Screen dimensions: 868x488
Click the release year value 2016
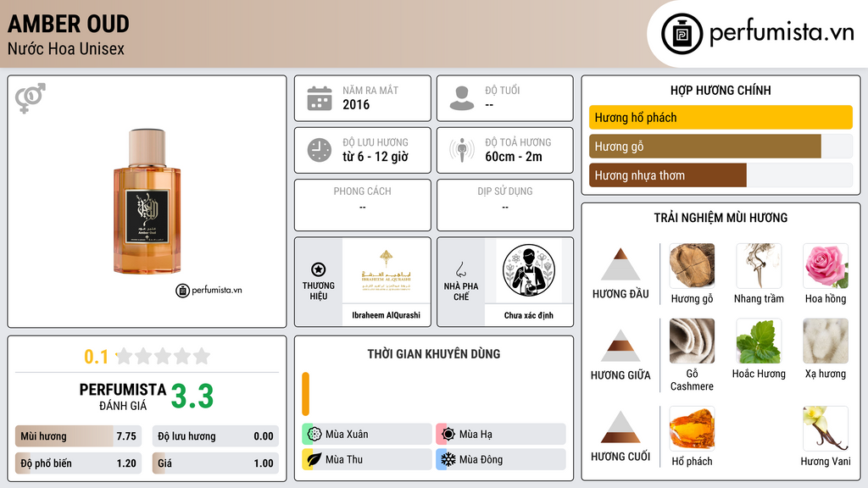[x=356, y=104]
